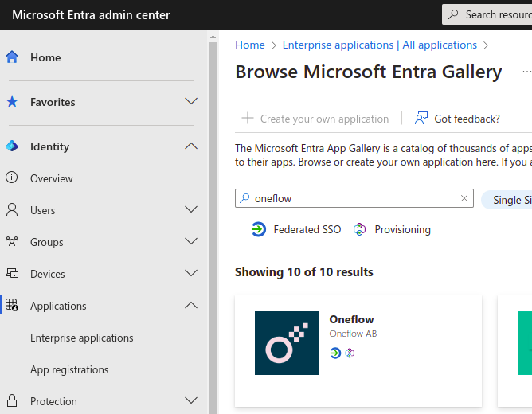
Task: Select the Groups menu item
Action: (46, 242)
